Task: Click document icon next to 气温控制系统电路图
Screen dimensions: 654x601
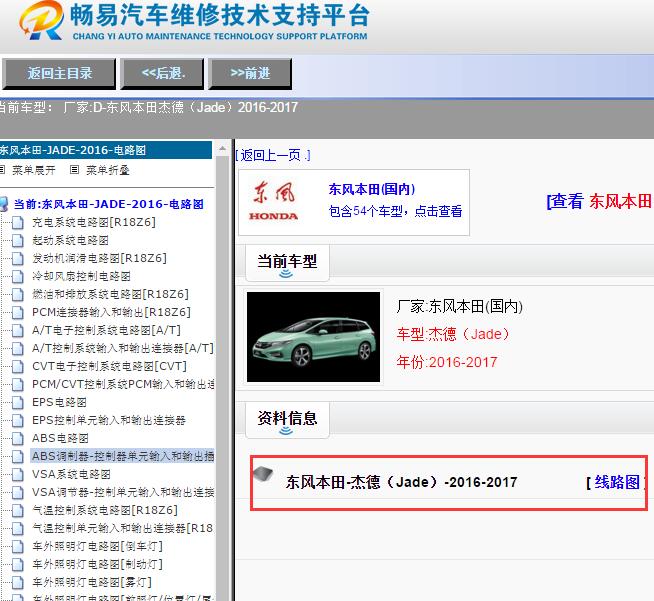Action: 18,510
